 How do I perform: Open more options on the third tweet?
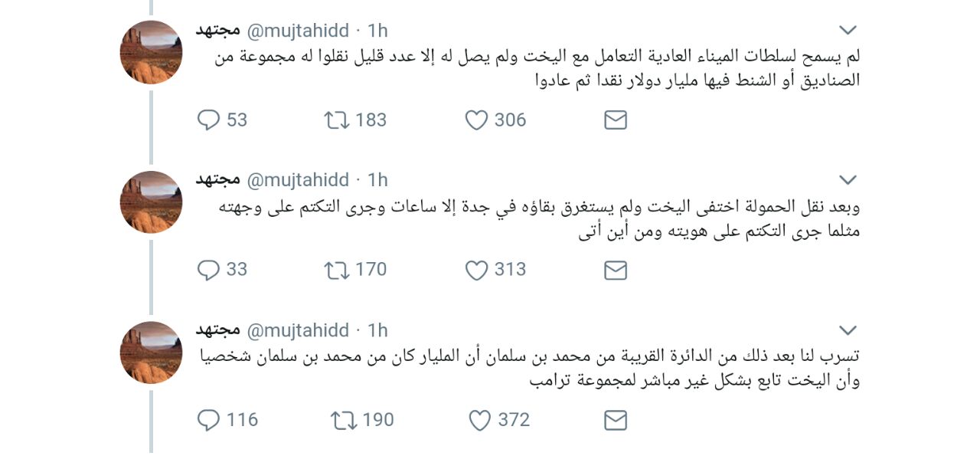tap(847, 330)
